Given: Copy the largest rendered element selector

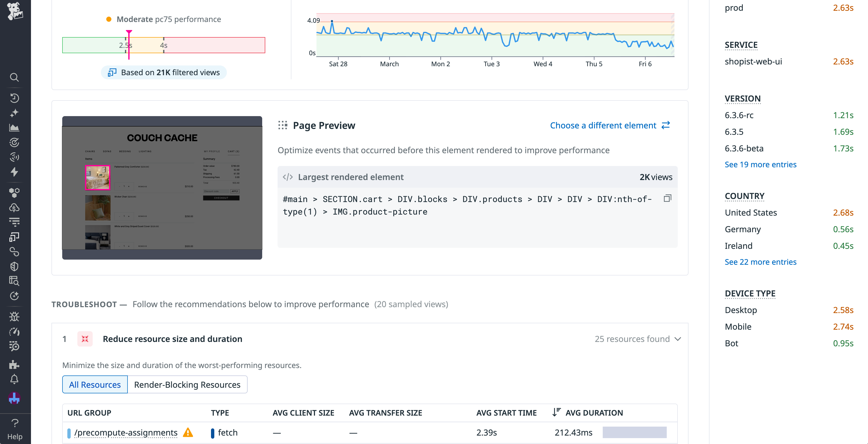Looking at the screenshot, I should click(x=667, y=199).
